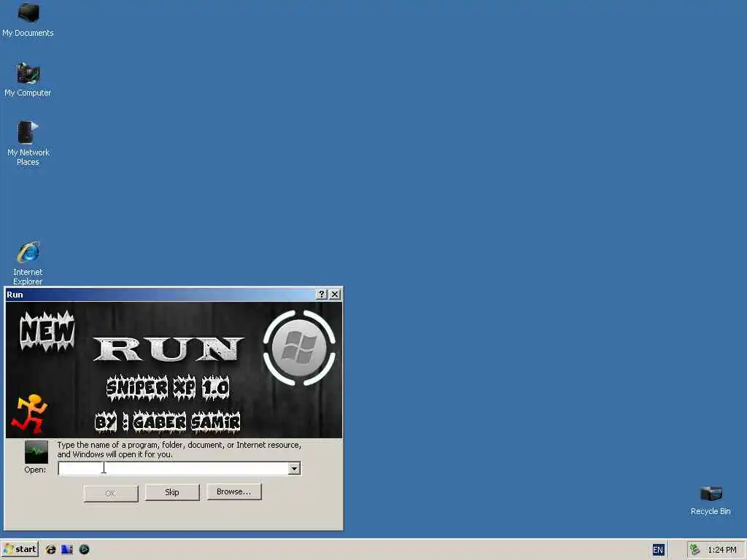The image size is (747, 560).
Task: Launch Internet Explorer from Quick Launch
Action: [50, 550]
